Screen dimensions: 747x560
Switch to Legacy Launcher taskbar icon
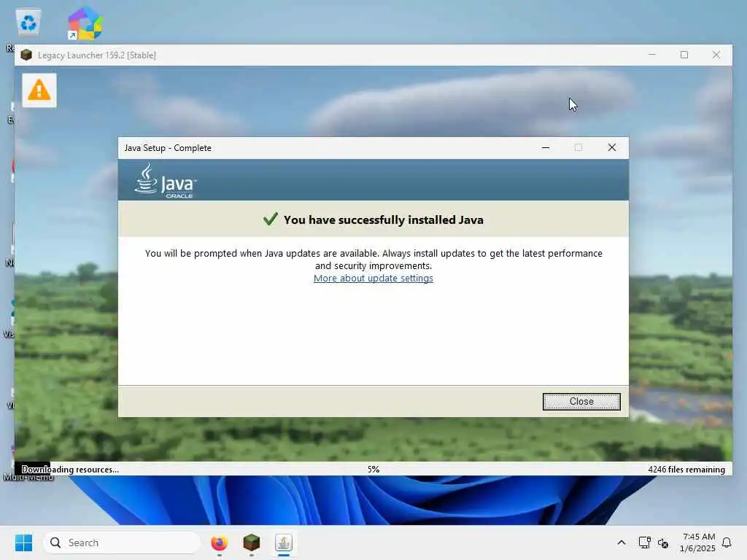point(251,542)
